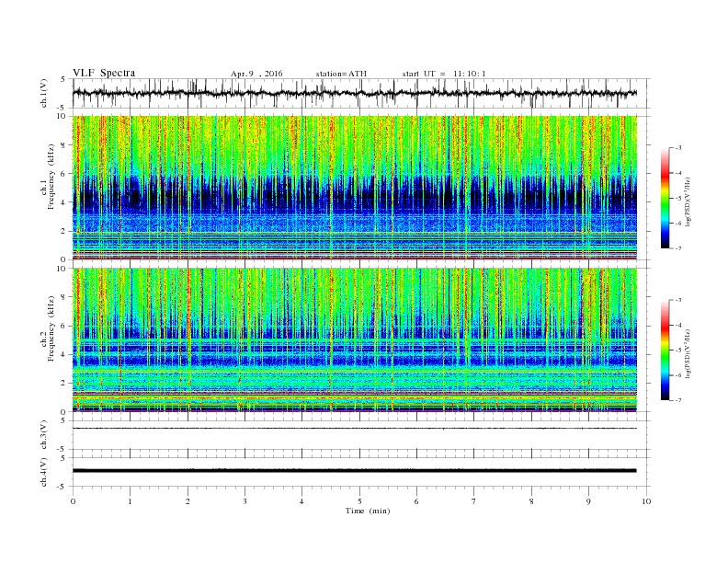Click the time axis tick label "0"

click(x=73, y=501)
